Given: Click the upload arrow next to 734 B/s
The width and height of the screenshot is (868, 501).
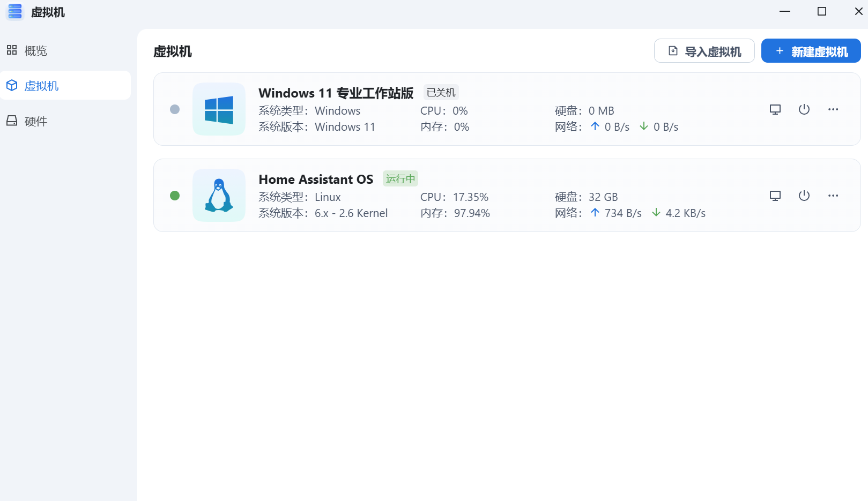Looking at the screenshot, I should pyautogui.click(x=595, y=212).
